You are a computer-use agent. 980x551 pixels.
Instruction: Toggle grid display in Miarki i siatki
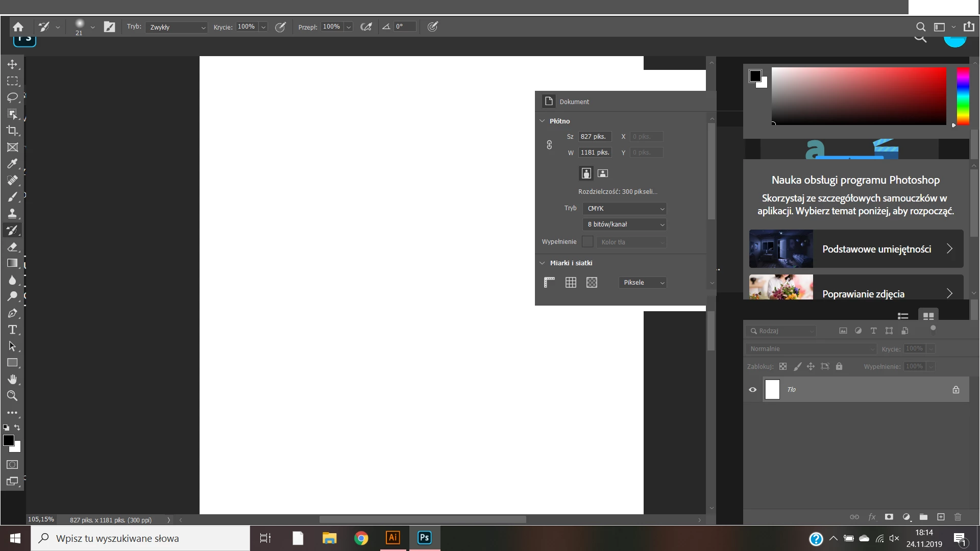point(571,283)
